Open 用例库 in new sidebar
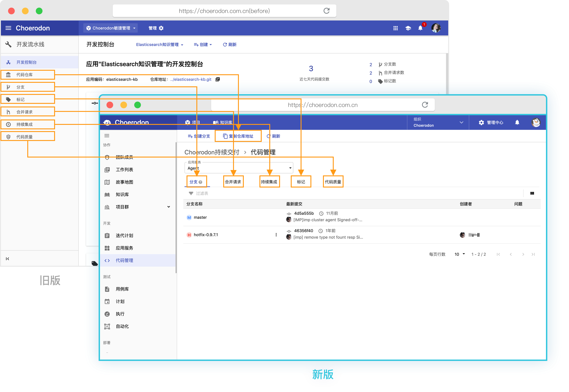Image resolution: width=569 pixels, height=392 pixels. [x=138, y=289]
